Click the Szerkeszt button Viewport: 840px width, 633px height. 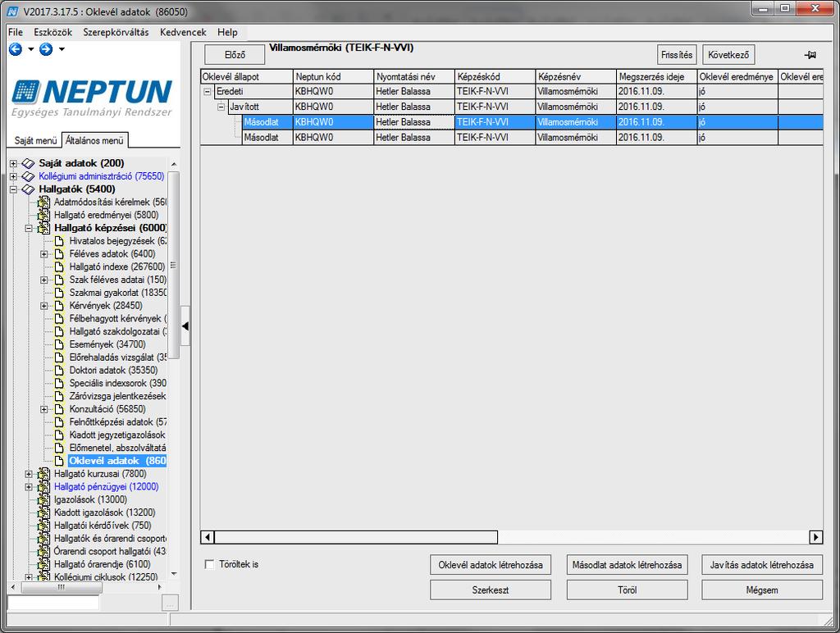[491, 590]
